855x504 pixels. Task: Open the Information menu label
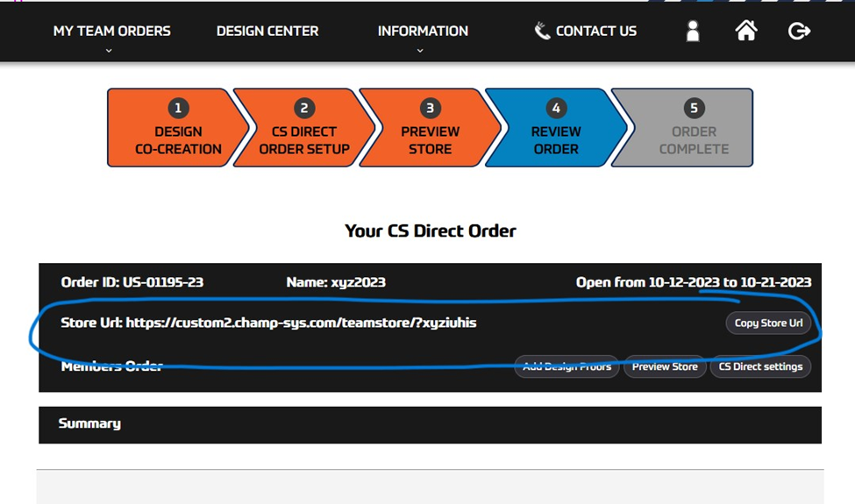click(423, 31)
